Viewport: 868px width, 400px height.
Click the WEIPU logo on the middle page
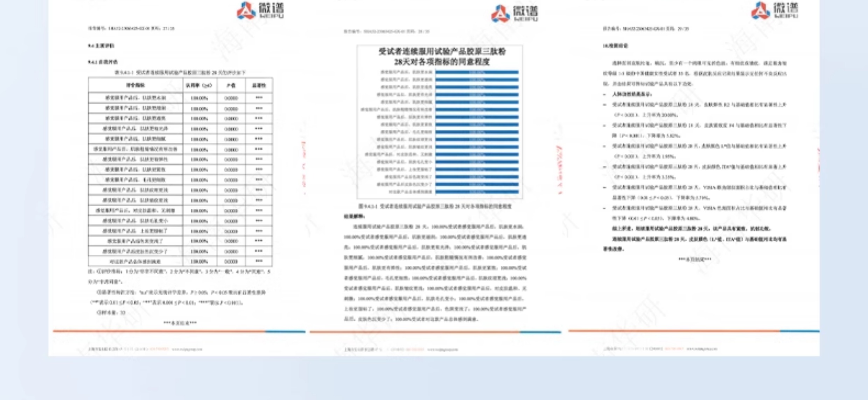point(514,14)
